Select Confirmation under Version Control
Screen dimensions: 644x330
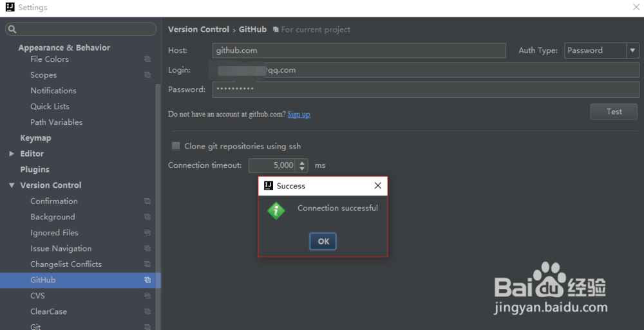click(54, 201)
